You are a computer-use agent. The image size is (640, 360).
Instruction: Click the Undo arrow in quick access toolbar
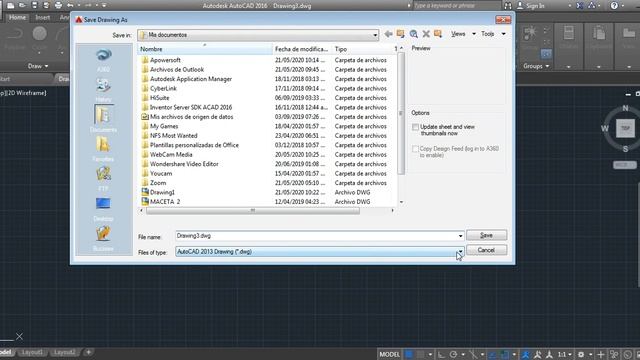(x=70, y=6)
